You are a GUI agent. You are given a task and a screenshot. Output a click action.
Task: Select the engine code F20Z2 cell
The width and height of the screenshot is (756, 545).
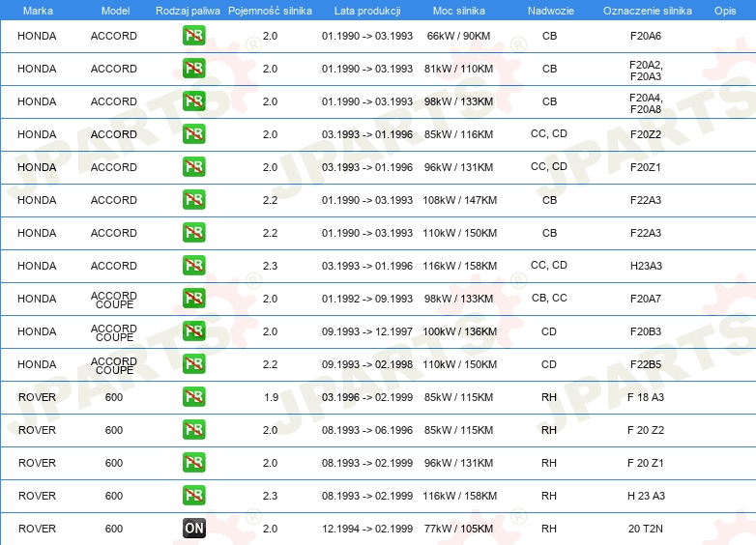[x=646, y=134]
